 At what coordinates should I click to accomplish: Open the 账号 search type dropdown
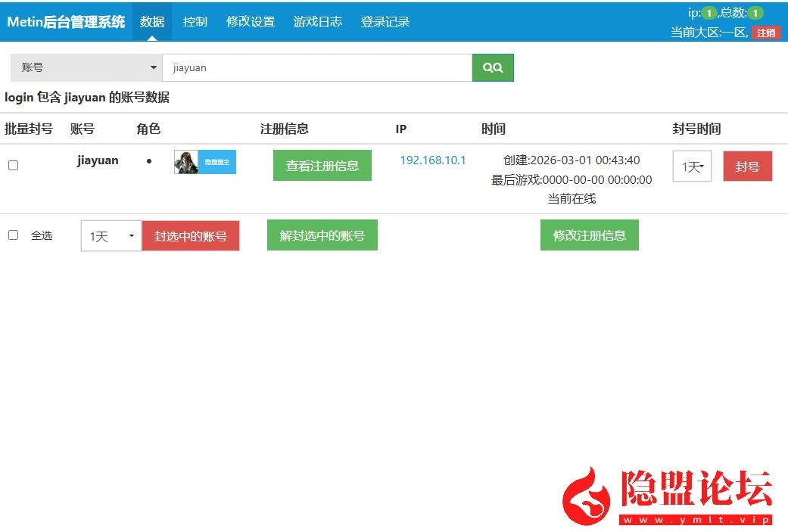(86, 67)
